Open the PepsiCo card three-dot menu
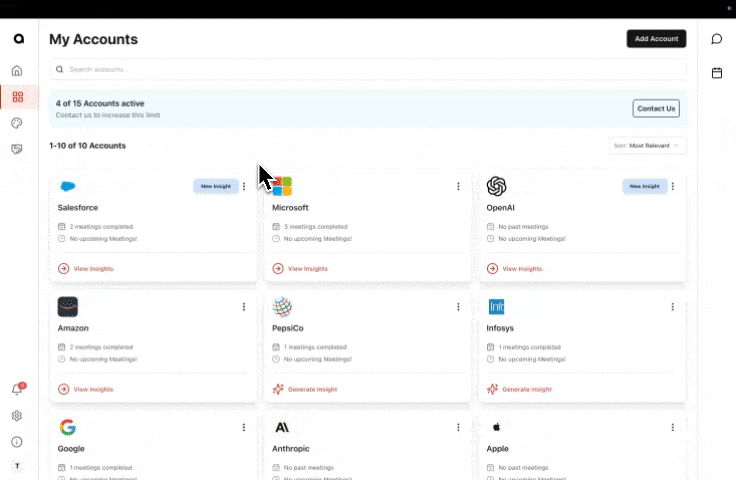The height and width of the screenshot is (480, 736). coord(459,307)
